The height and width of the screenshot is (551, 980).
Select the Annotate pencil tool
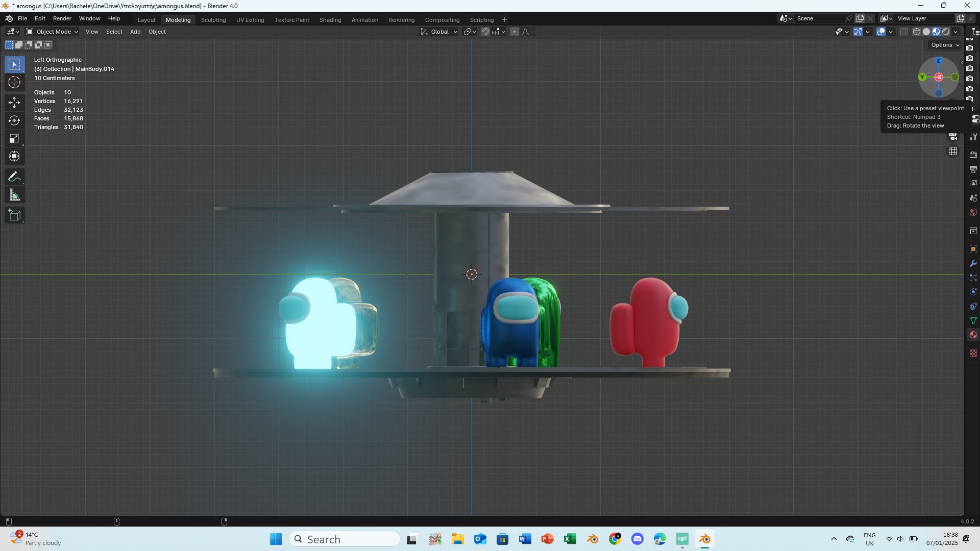tap(14, 177)
